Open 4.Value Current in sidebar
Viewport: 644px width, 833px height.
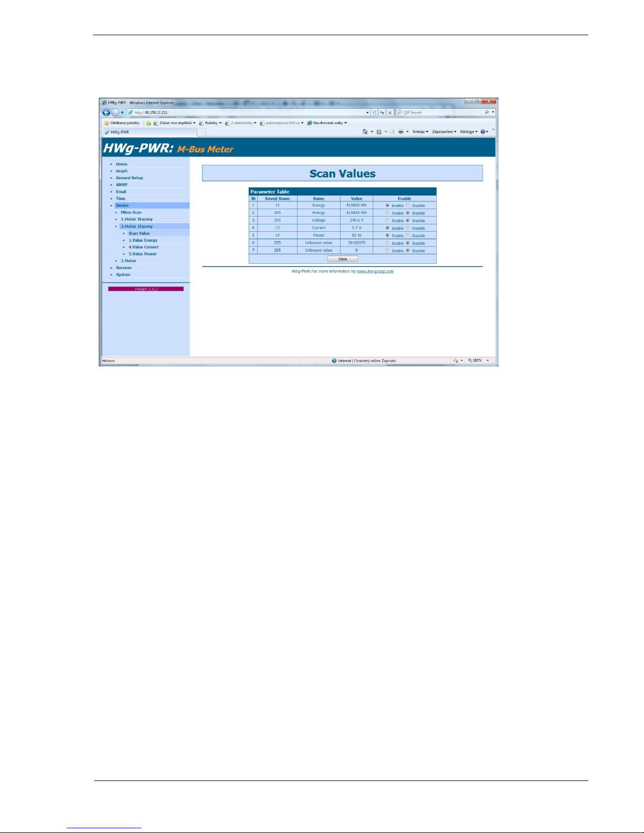click(x=144, y=247)
